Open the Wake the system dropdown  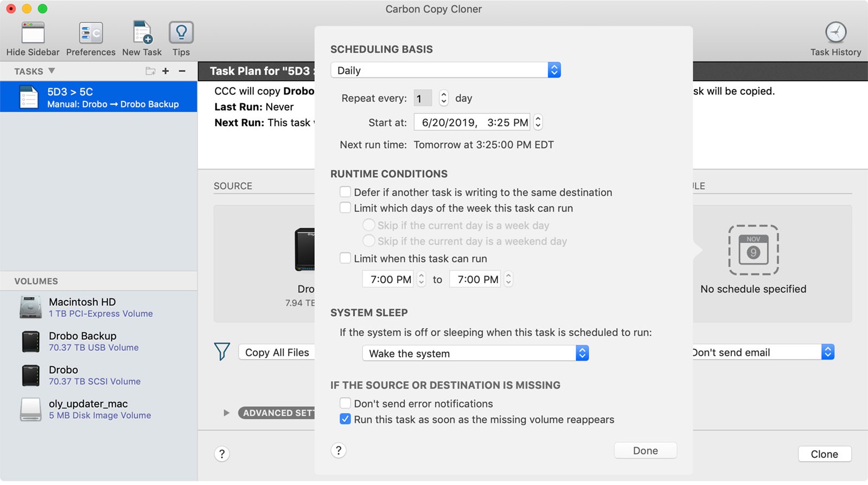(x=475, y=354)
